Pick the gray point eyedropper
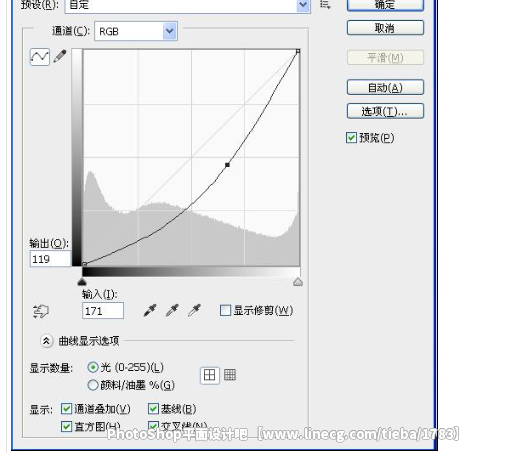The height and width of the screenshot is (453, 515). tap(172, 310)
